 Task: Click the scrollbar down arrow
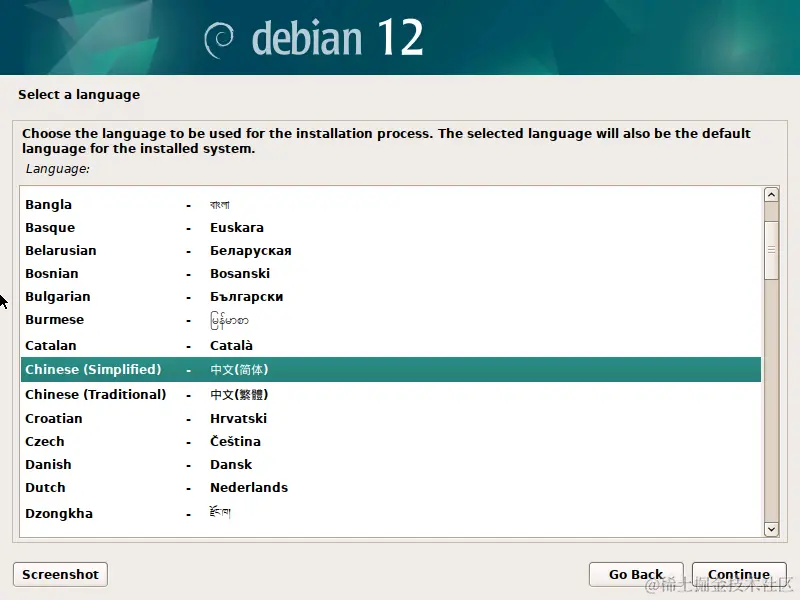[x=771, y=529]
